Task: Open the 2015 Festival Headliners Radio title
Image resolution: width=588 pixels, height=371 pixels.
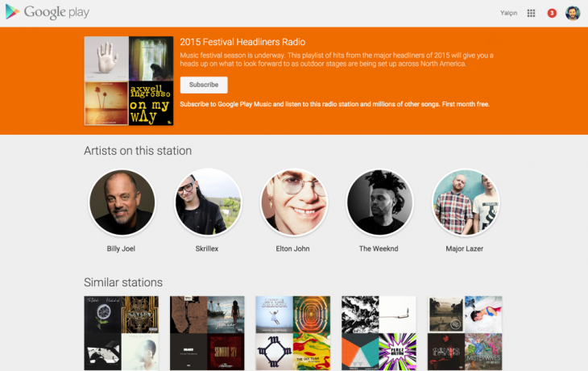Action: coord(242,41)
